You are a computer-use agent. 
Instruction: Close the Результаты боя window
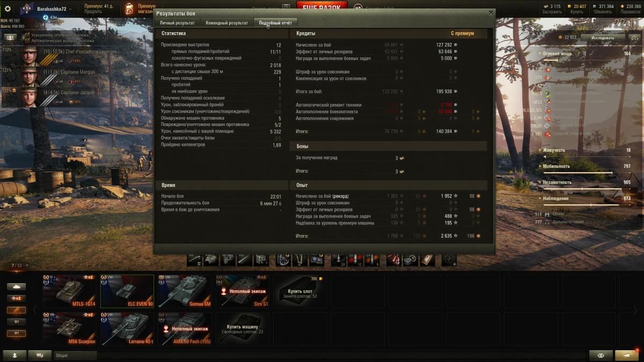491,12
